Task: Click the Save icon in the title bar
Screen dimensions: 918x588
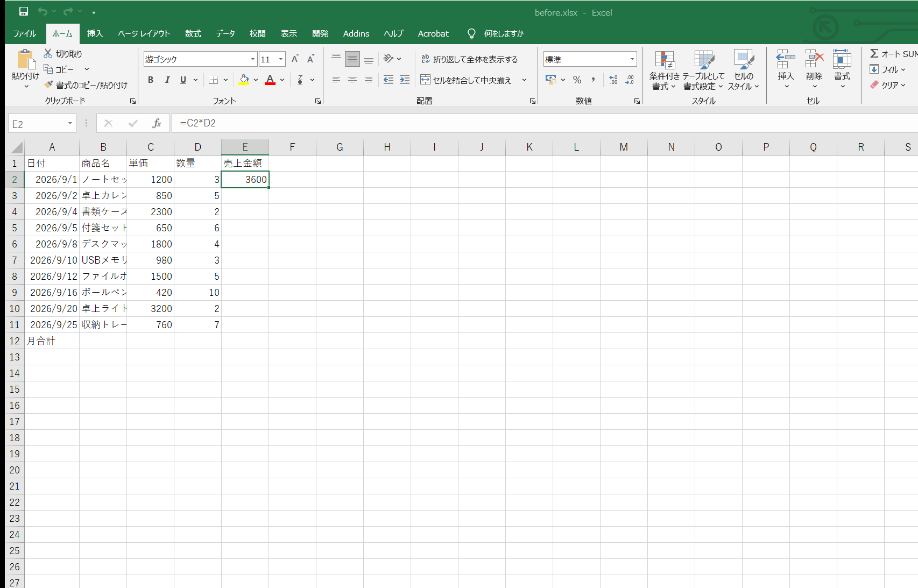Action: [24, 11]
